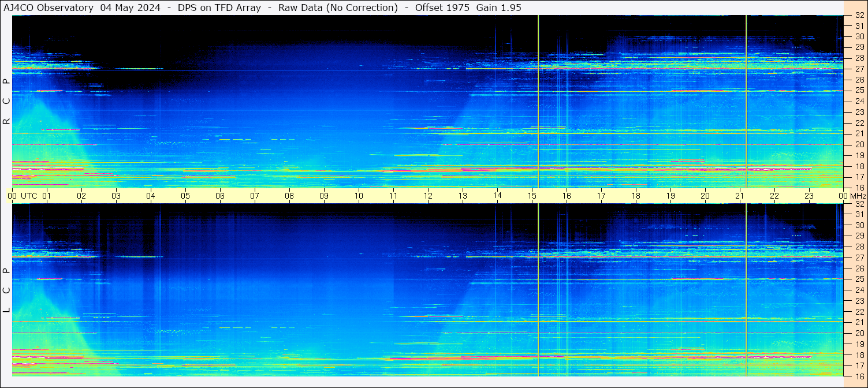Click the 17 hour label on the time axis

601,196
